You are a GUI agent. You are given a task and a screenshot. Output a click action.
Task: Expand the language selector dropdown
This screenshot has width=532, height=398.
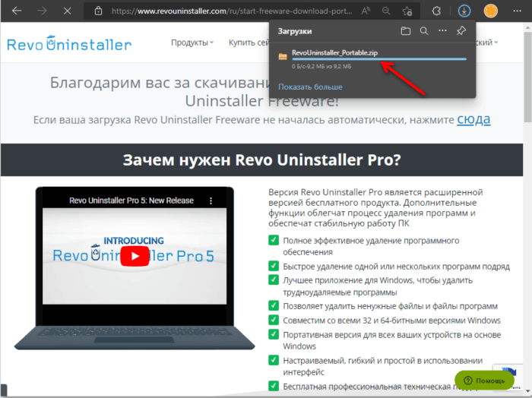coord(487,43)
